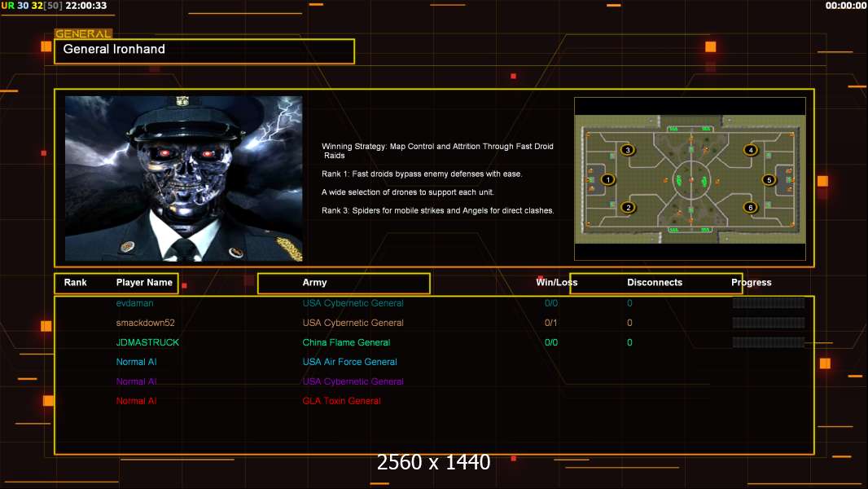Click start position 4 on the minimap
The width and height of the screenshot is (868, 489).
tap(751, 150)
